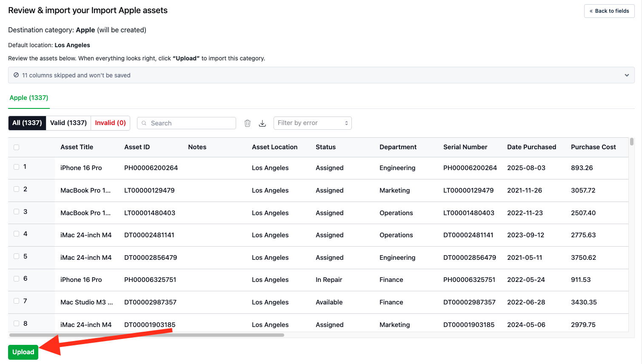Check the checkbox for row 1

[16, 167]
